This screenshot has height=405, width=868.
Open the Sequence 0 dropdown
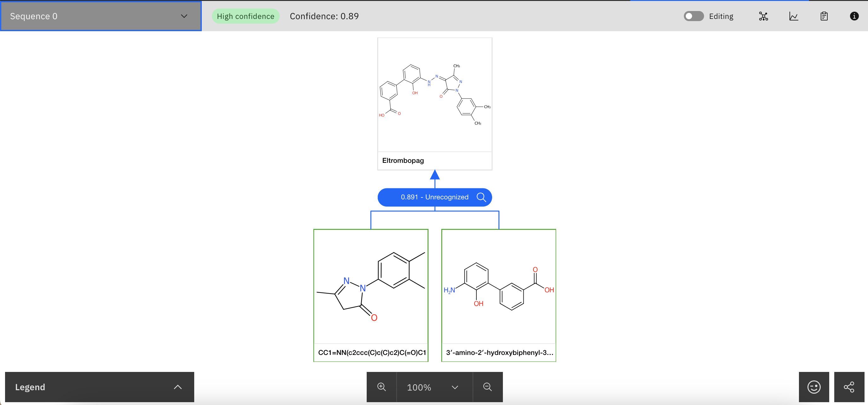tap(100, 16)
